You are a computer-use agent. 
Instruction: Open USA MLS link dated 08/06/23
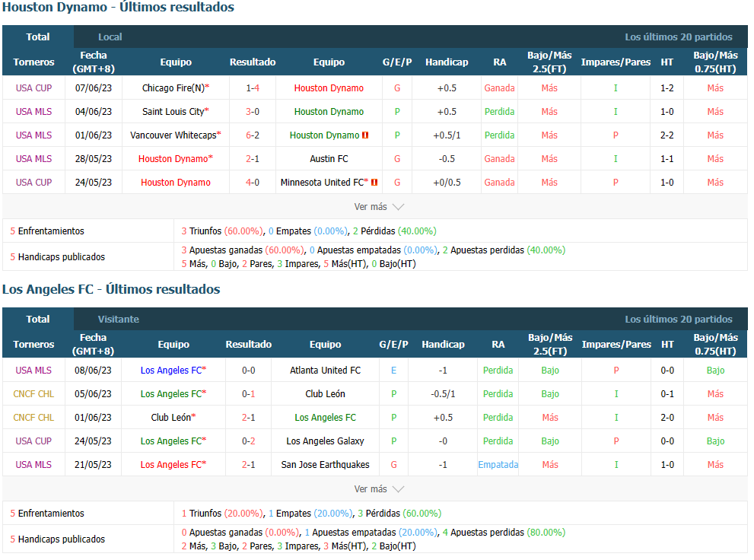click(x=33, y=370)
